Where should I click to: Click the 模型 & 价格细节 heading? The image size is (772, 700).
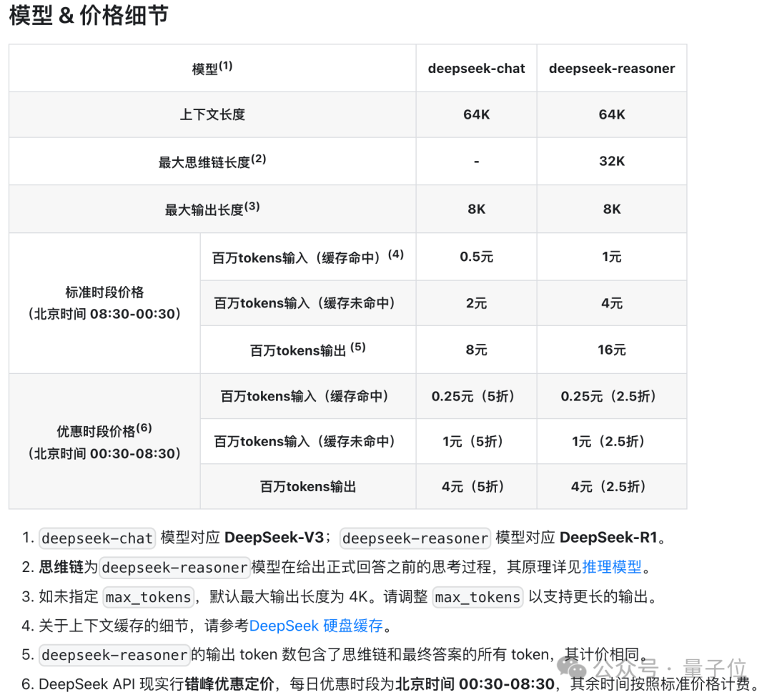pyautogui.click(x=89, y=16)
